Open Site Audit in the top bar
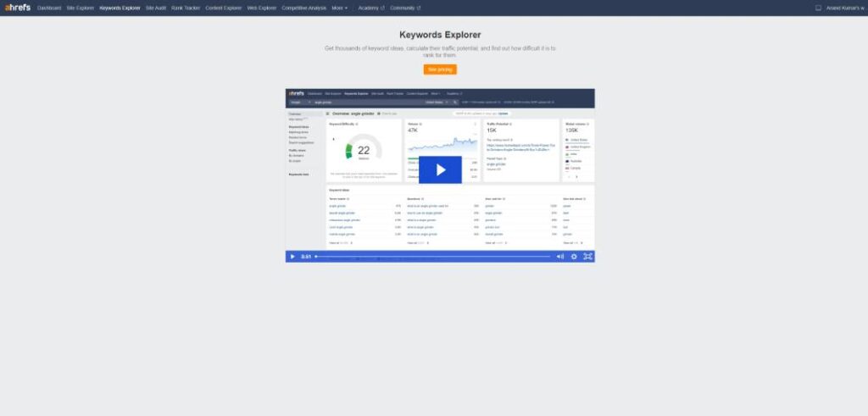The width and height of the screenshot is (868, 416). 156,8
